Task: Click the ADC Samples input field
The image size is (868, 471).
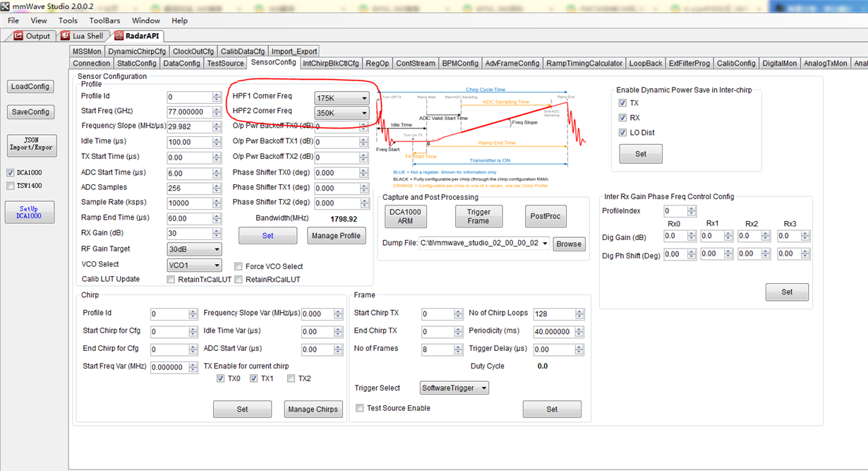Action: point(189,188)
